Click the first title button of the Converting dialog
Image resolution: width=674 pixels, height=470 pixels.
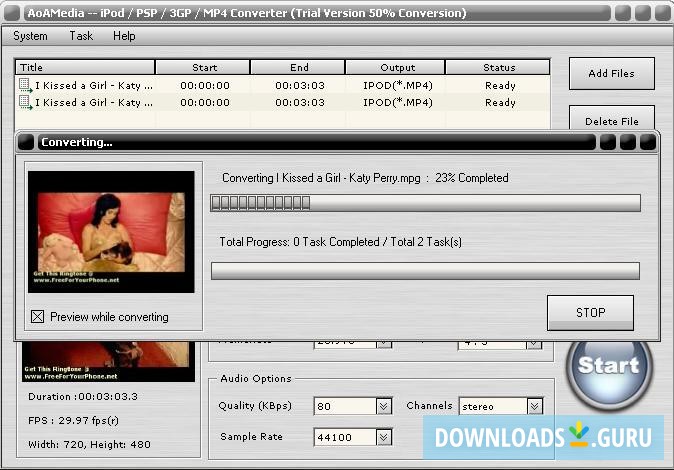607,142
